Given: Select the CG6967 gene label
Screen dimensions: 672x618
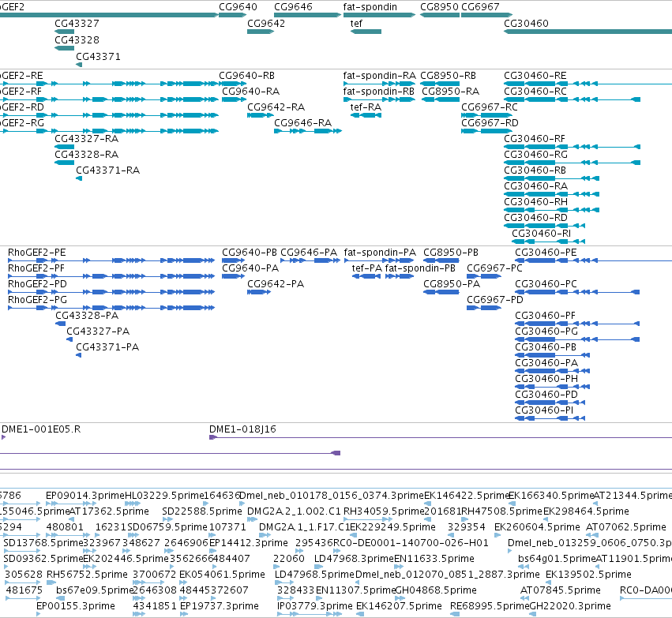Looking at the screenshot, I should 480,7.
